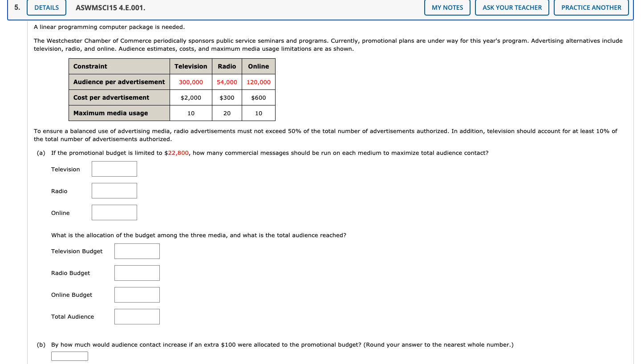Open MY NOTES for this question
Viewport: 641px width, 364px height.
pyautogui.click(x=447, y=7)
